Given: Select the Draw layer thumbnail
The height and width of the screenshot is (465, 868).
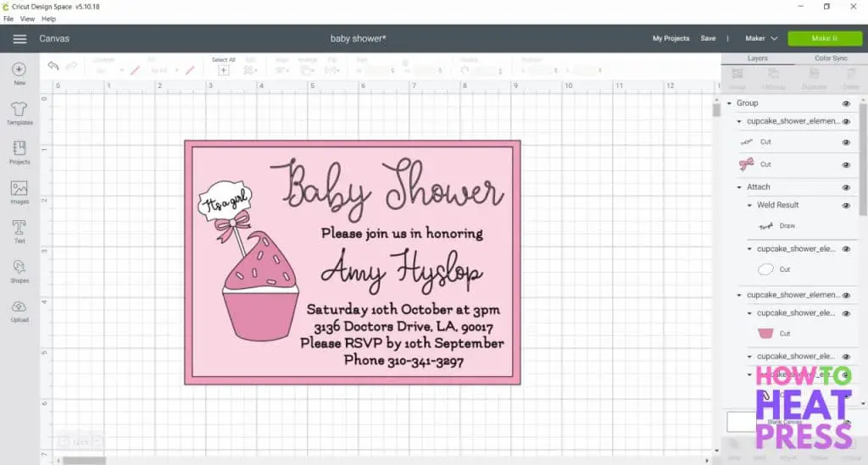Looking at the screenshot, I should point(766,226).
